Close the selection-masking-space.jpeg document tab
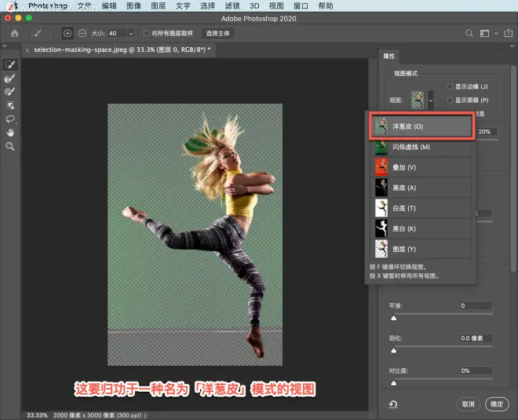This screenshot has height=420, width=518. [27, 50]
